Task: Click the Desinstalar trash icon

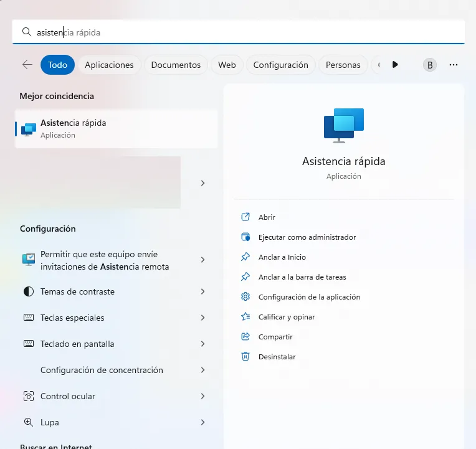Action: pyautogui.click(x=245, y=357)
